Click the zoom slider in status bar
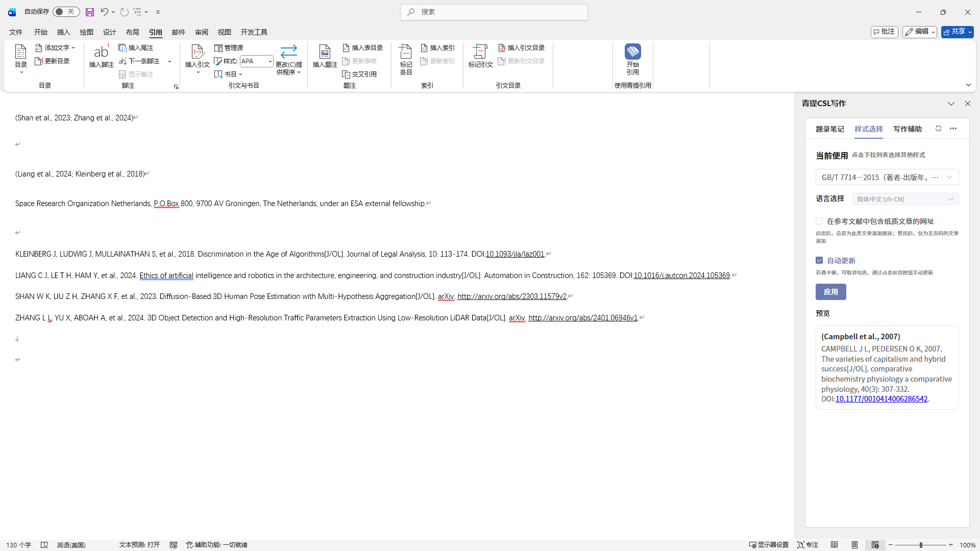This screenshot has width=980, height=551. coord(920,545)
